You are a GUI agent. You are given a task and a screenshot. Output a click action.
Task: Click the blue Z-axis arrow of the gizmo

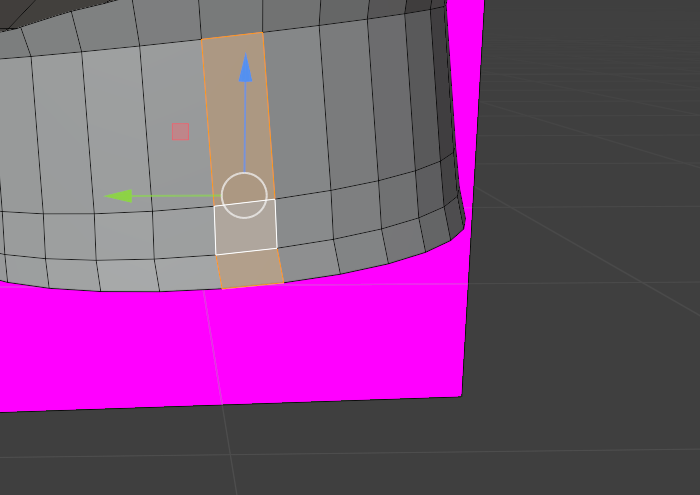(x=244, y=68)
